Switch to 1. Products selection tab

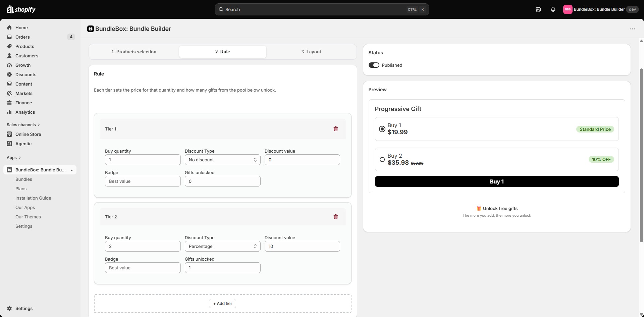(x=134, y=52)
